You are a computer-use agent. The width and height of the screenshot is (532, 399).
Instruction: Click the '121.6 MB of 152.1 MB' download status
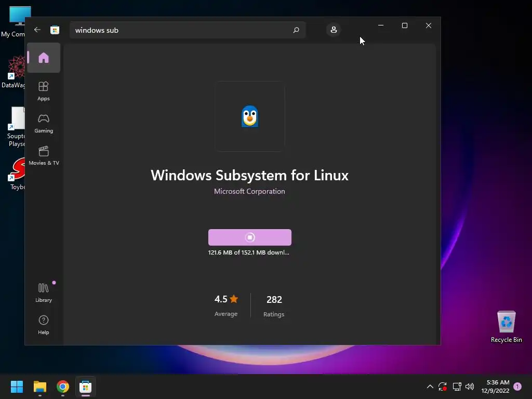[x=248, y=252]
